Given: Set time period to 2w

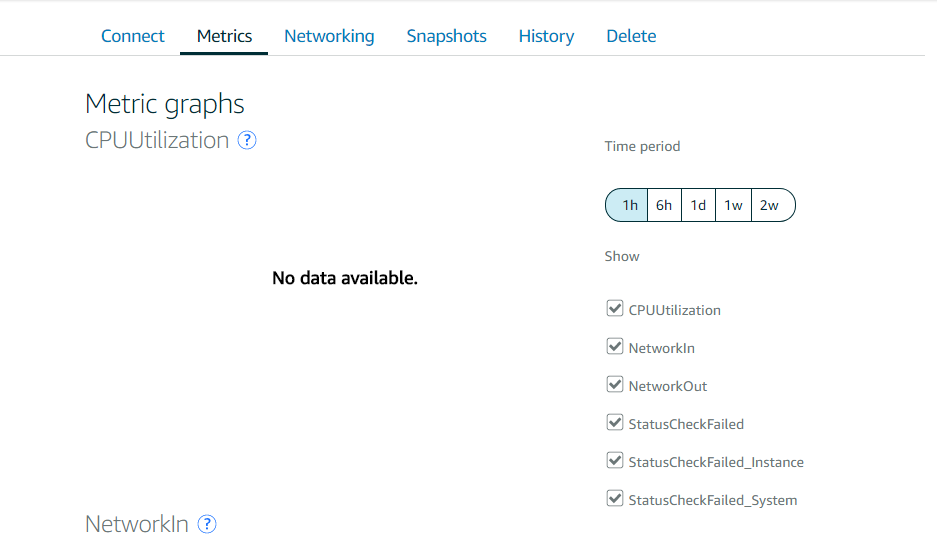Looking at the screenshot, I should 772,205.
